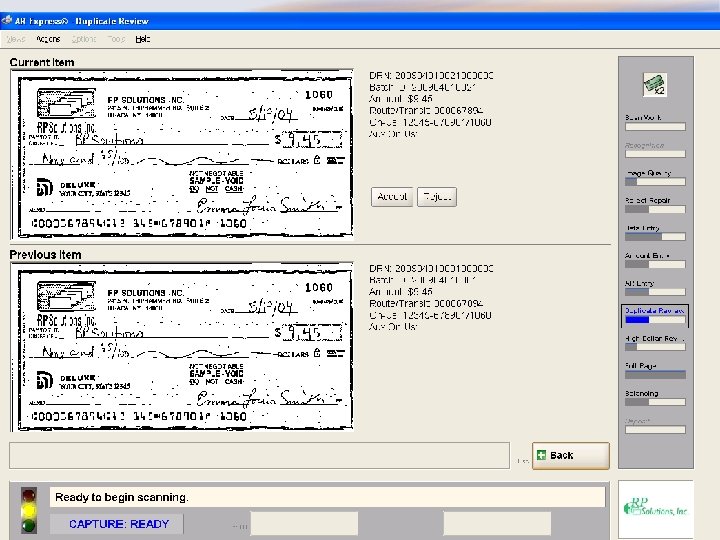Viewport: 720px width, 540px height.
Task: Select the Amount Entry stage
Action: (x=655, y=260)
